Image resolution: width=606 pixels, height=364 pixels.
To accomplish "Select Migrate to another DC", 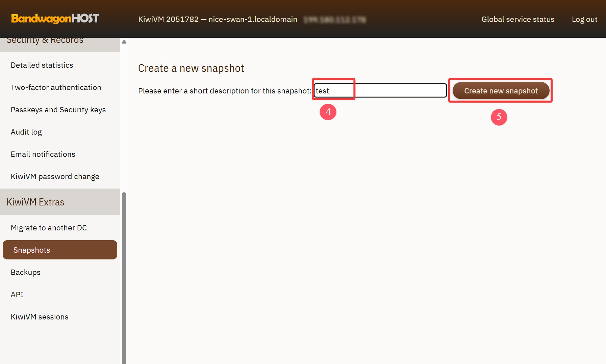I will [x=49, y=228].
